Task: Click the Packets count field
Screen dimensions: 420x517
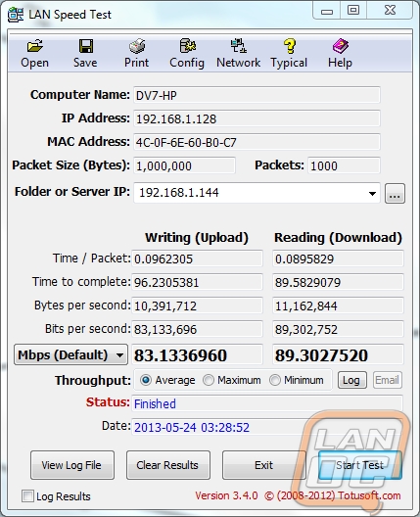Action: click(x=344, y=165)
